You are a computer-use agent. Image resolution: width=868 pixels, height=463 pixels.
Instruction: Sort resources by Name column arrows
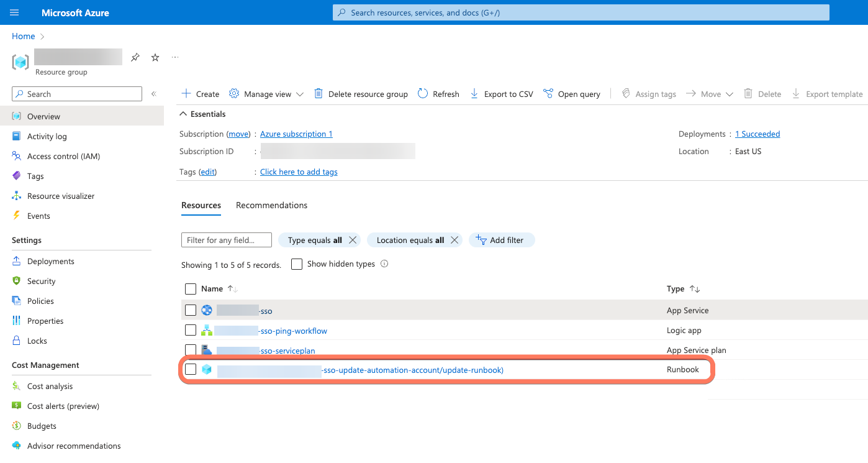point(233,289)
